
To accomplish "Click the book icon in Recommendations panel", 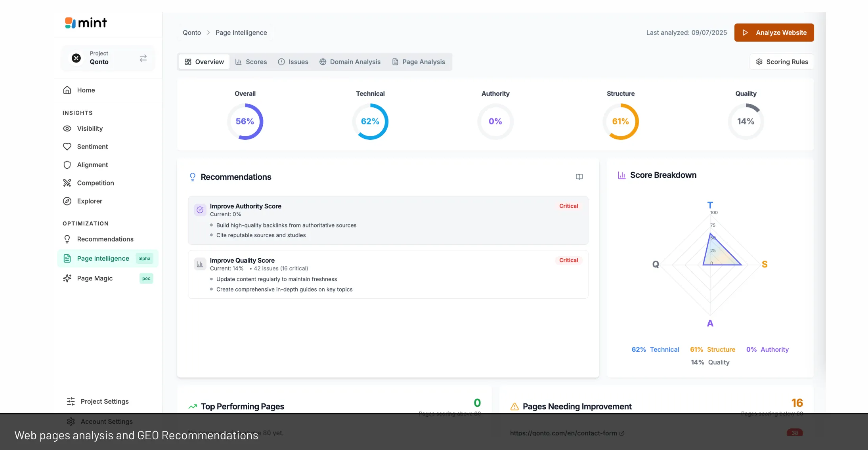I will (579, 177).
